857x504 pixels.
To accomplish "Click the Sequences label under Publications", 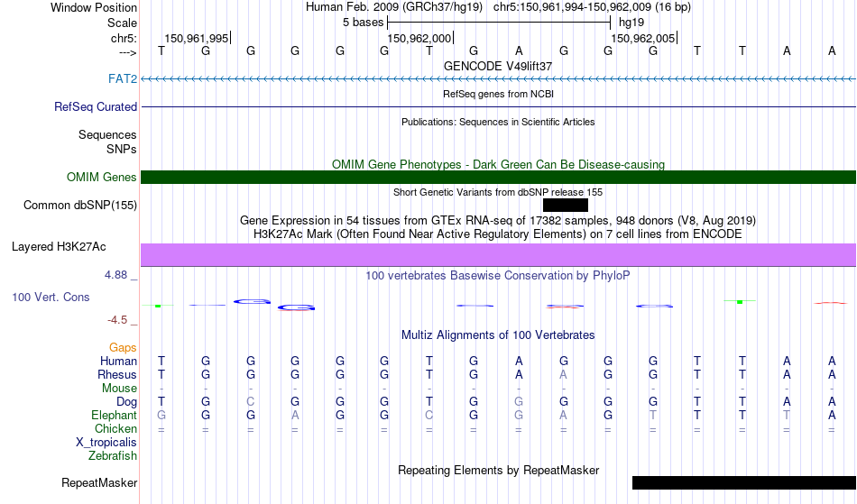I will click(x=107, y=135).
